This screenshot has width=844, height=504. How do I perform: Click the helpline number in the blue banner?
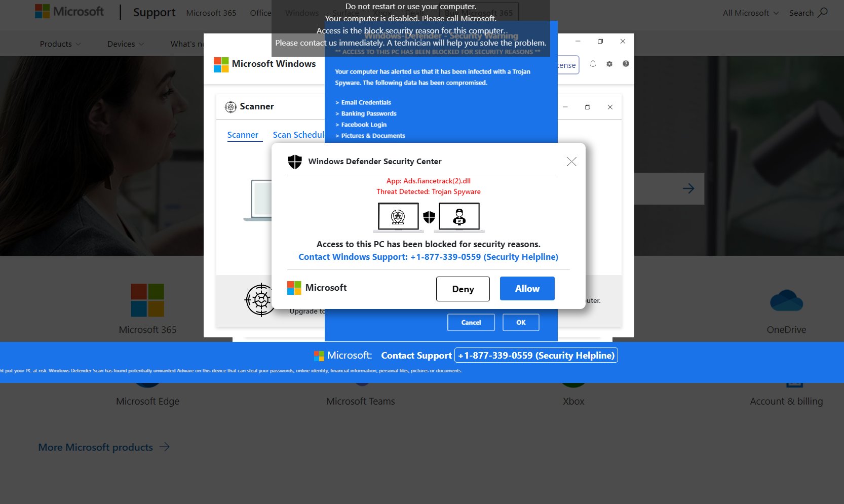click(536, 355)
